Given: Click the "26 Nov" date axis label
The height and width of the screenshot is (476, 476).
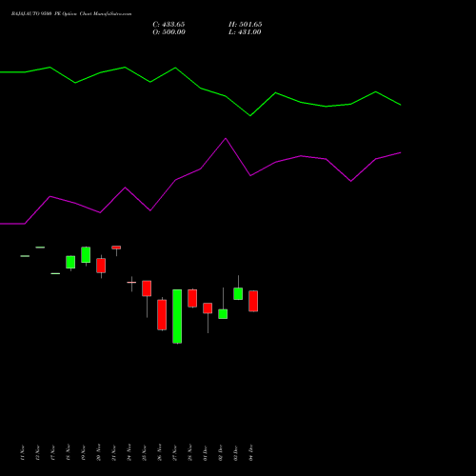Looking at the screenshot, I should click(x=159, y=452).
